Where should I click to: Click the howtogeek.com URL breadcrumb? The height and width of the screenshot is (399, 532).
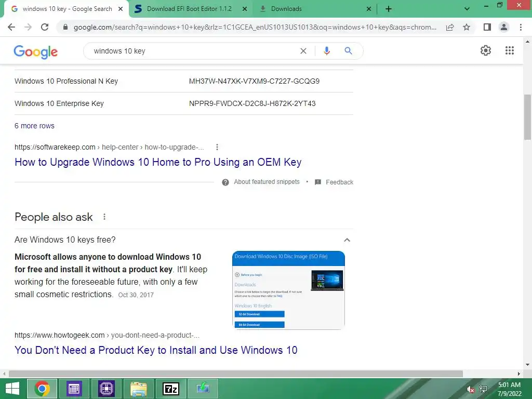point(107,335)
